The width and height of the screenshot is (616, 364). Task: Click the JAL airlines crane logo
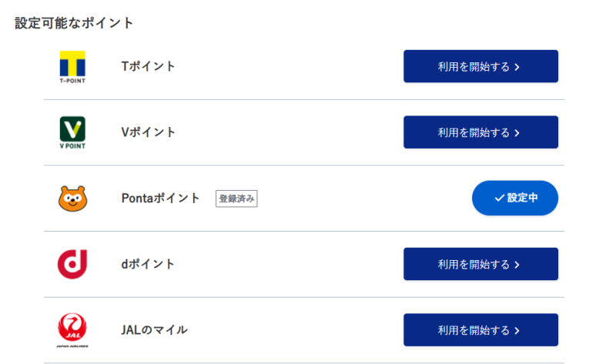tap(72, 330)
